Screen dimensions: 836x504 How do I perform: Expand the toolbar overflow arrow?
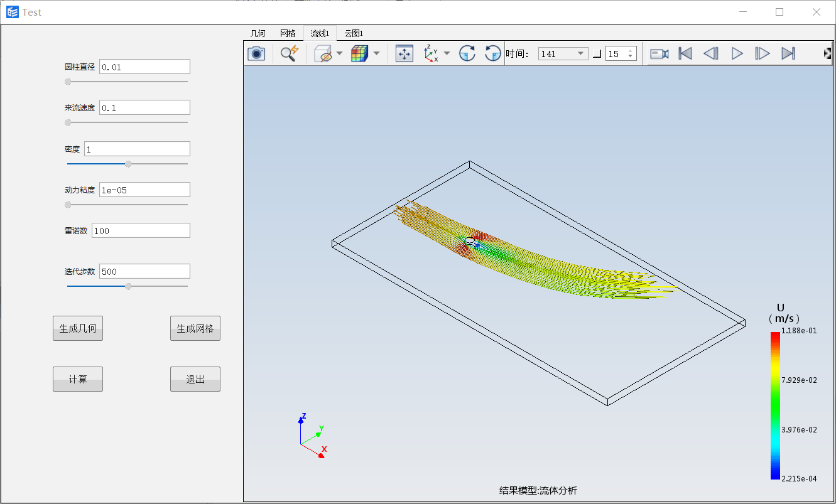point(827,53)
